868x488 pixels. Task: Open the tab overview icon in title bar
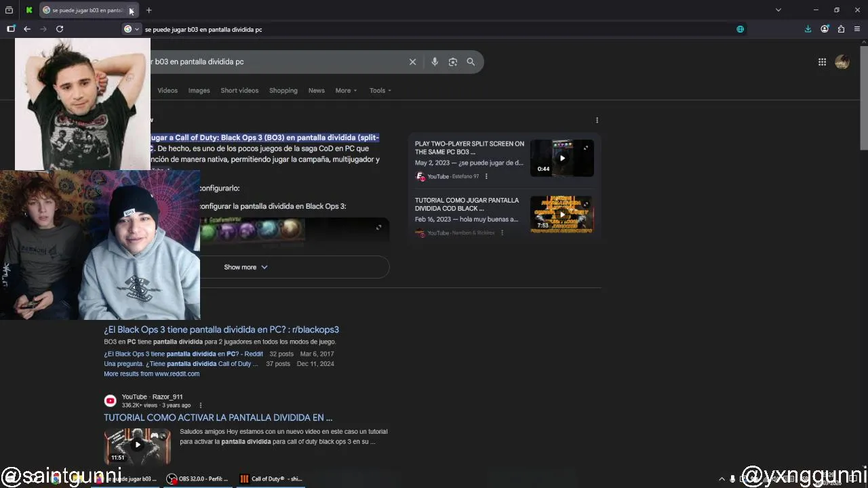(9, 10)
